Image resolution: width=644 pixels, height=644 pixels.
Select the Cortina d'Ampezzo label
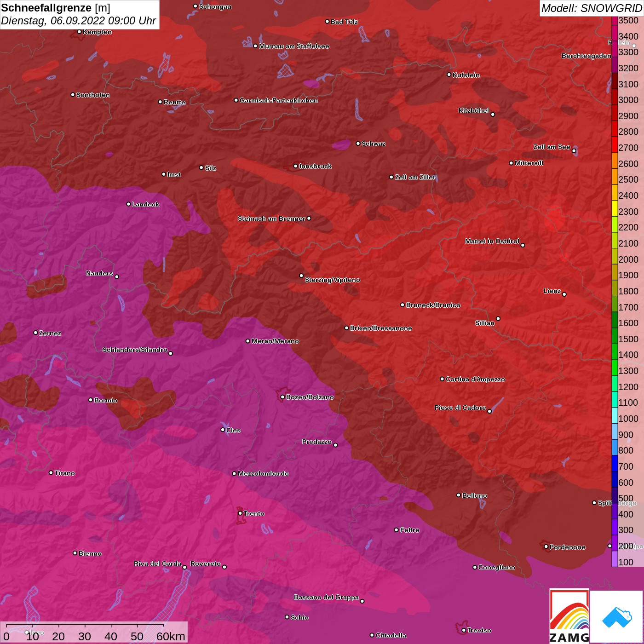[x=475, y=379]
